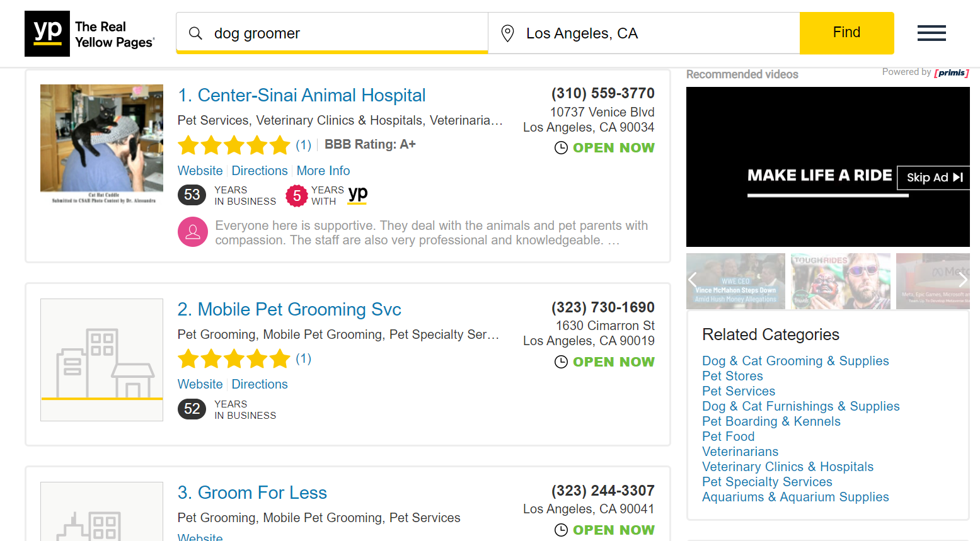Click the search magnifying glass icon

[x=196, y=33]
